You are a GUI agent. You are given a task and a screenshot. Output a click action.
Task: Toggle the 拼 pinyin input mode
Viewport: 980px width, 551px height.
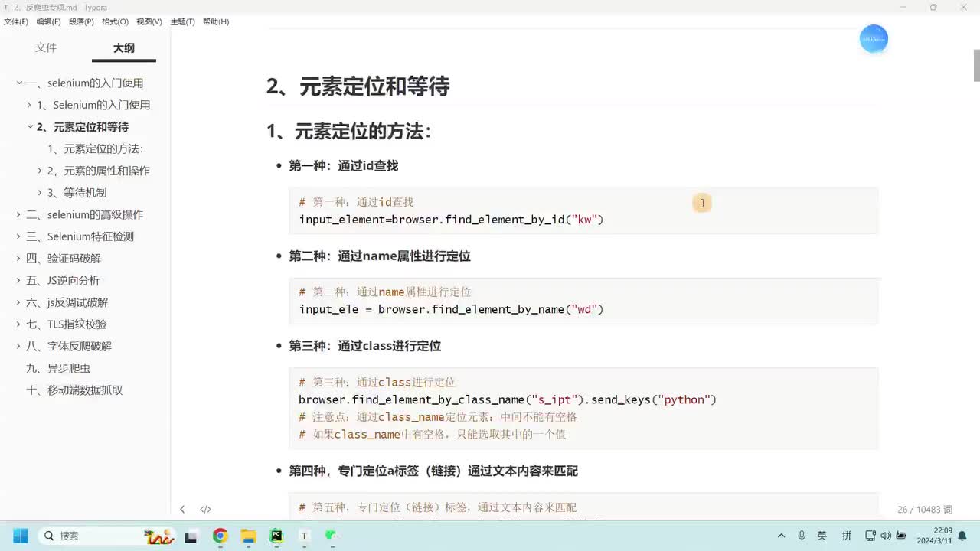coord(847,536)
